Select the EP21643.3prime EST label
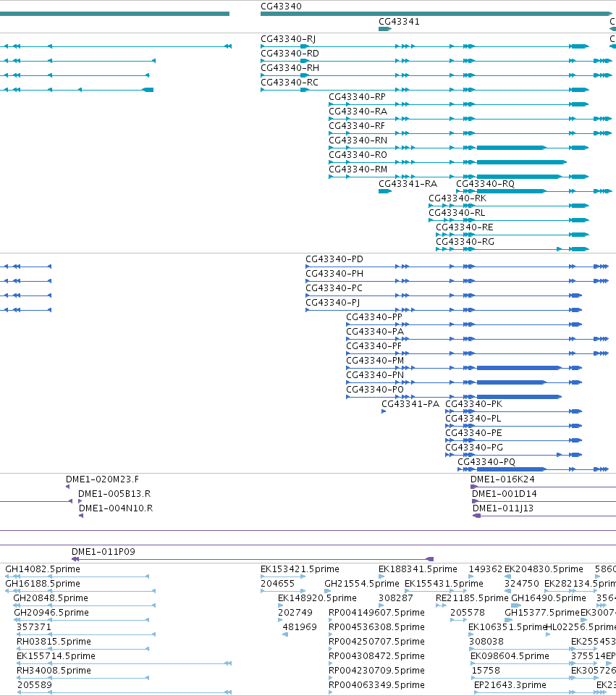 [x=510, y=685]
